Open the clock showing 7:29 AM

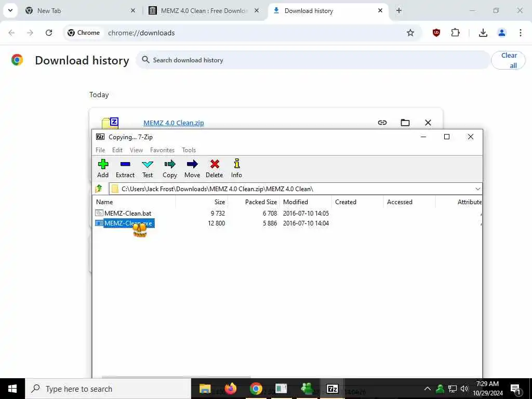click(488, 389)
